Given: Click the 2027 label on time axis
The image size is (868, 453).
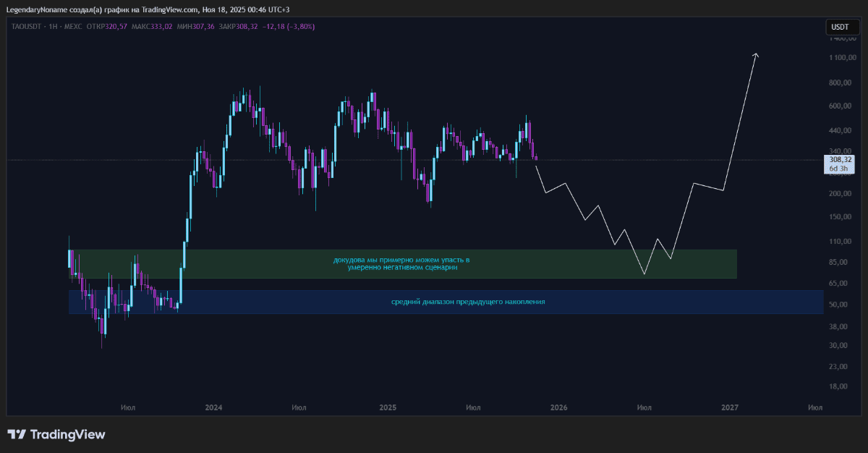Looking at the screenshot, I should (730, 407).
